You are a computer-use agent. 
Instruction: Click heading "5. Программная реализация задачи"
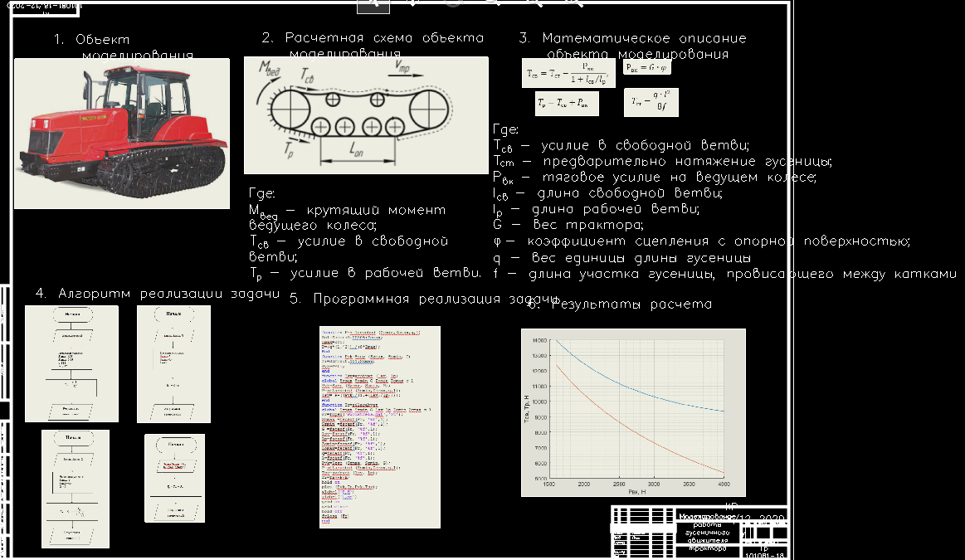point(424,299)
